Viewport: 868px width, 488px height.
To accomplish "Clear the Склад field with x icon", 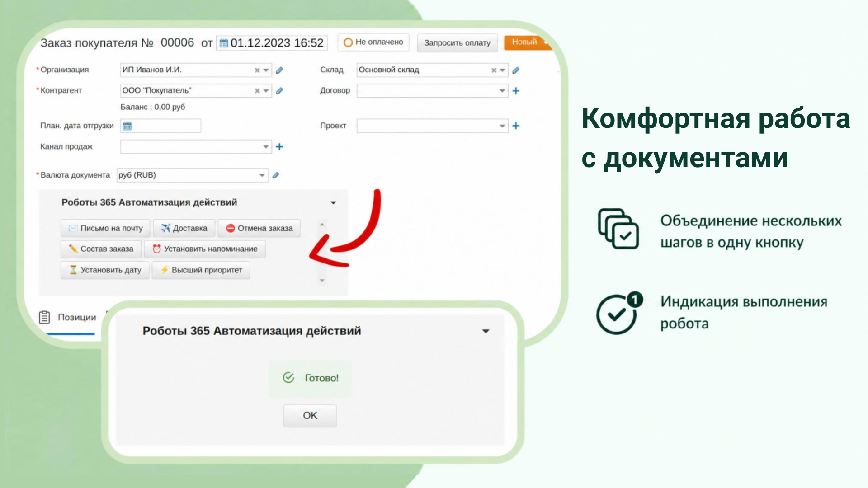I will [x=494, y=70].
